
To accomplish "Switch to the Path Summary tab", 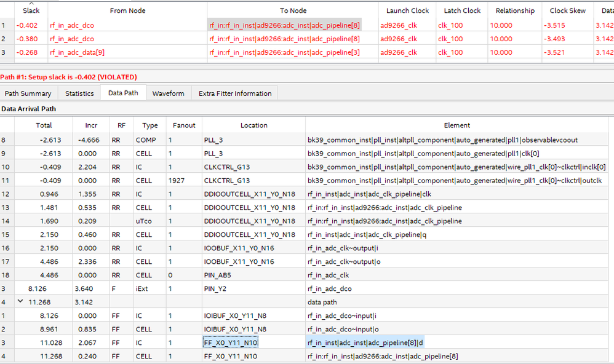I will point(28,93).
